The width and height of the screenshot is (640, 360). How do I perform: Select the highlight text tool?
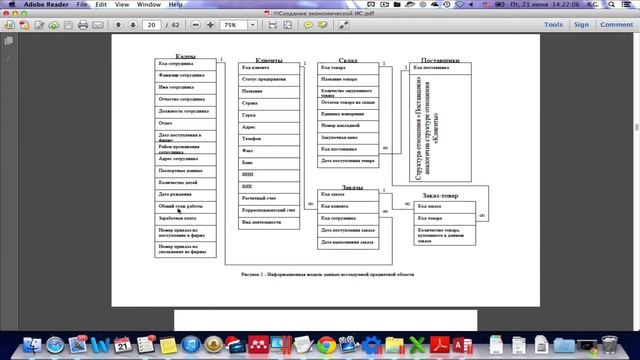coord(322,25)
